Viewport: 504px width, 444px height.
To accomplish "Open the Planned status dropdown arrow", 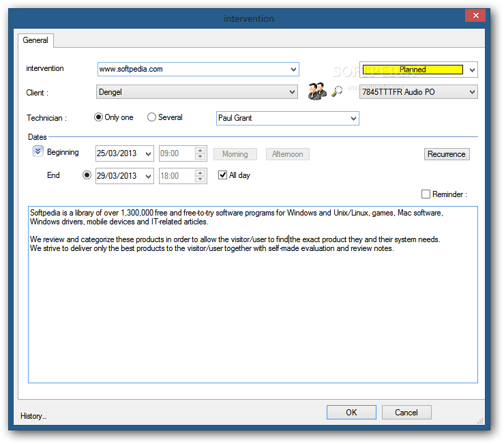I will (x=472, y=70).
